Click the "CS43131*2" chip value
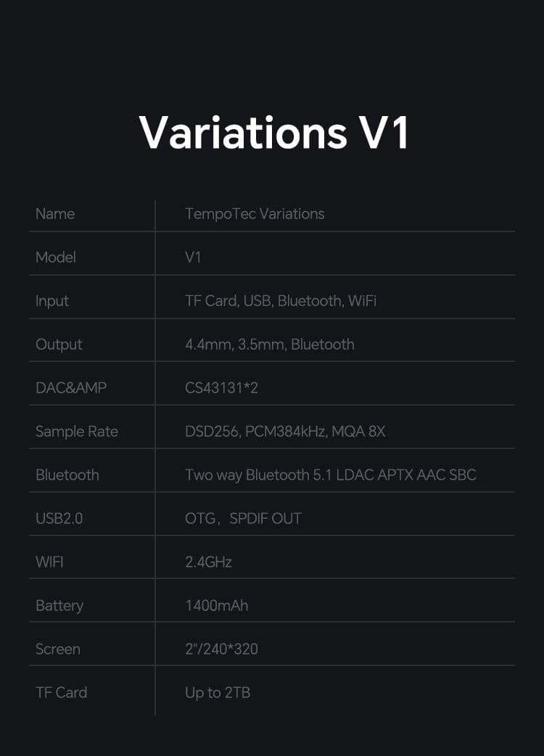This screenshot has width=544, height=756. click(221, 388)
